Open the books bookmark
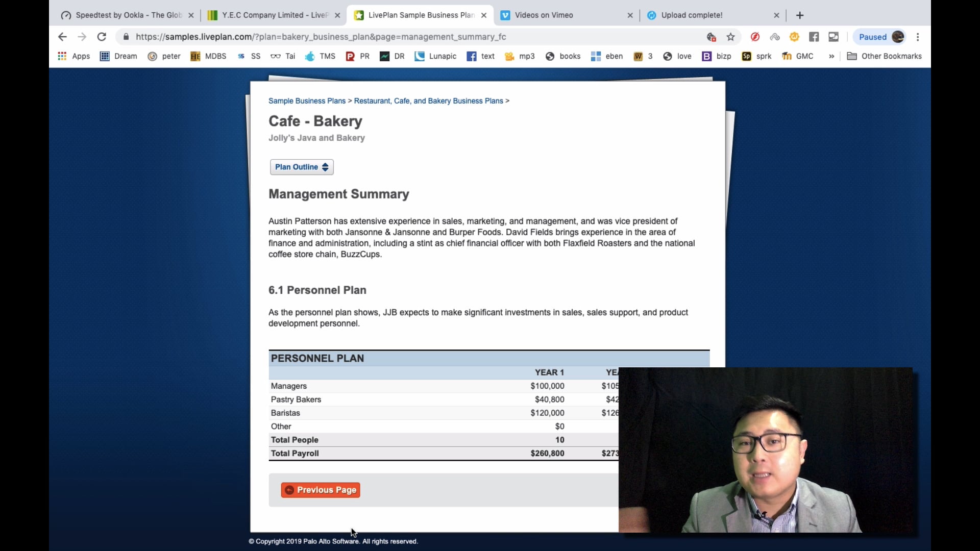980x551 pixels. tap(563, 56)
